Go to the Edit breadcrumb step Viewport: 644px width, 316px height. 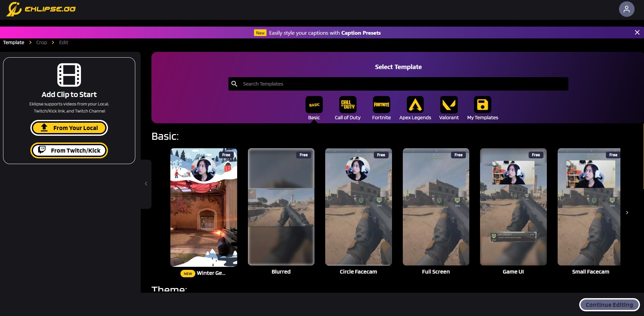pos(63,42)
